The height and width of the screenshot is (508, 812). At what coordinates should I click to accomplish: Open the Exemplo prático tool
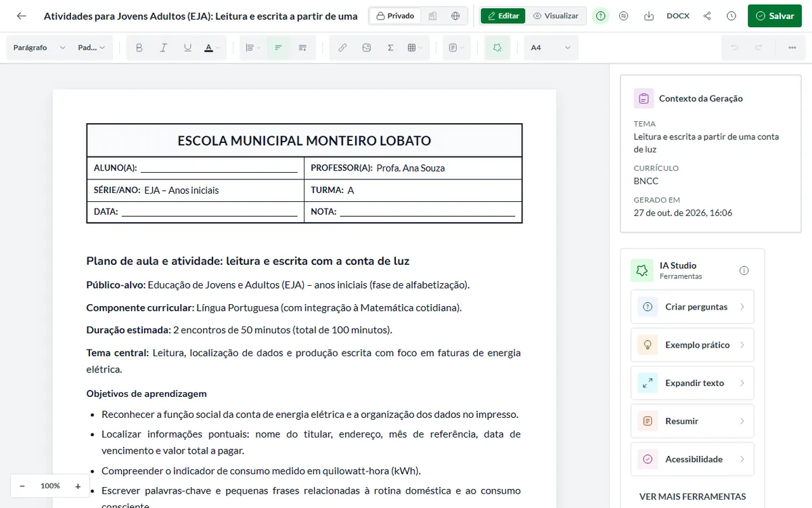click(692, 345)
